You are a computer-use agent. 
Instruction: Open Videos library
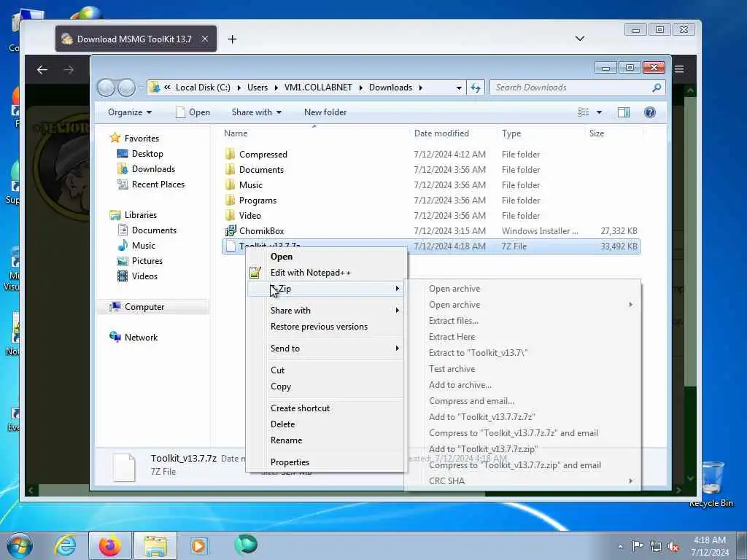[x=144, y=276]
